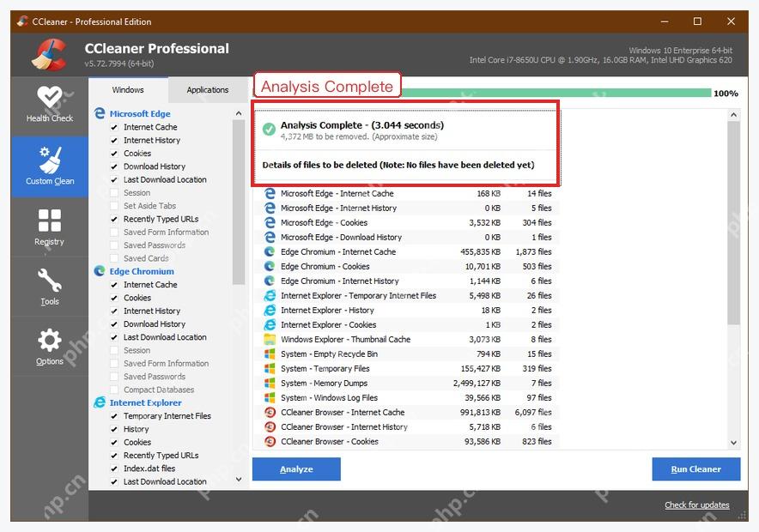The width and height of the screenshot is (759, 532).
Task: Uncheck Microsoft Edge Internet Cache checkbox
Action: pos(114,127)
